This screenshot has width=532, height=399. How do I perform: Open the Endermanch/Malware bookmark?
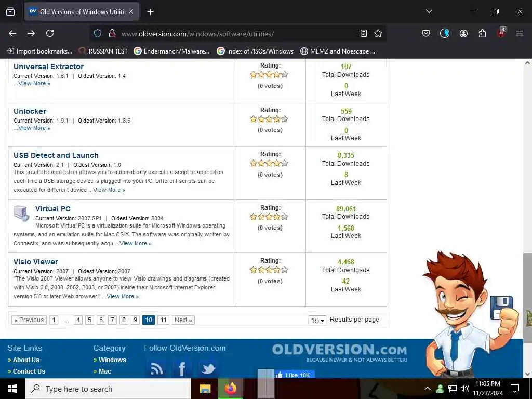[171, 51]
